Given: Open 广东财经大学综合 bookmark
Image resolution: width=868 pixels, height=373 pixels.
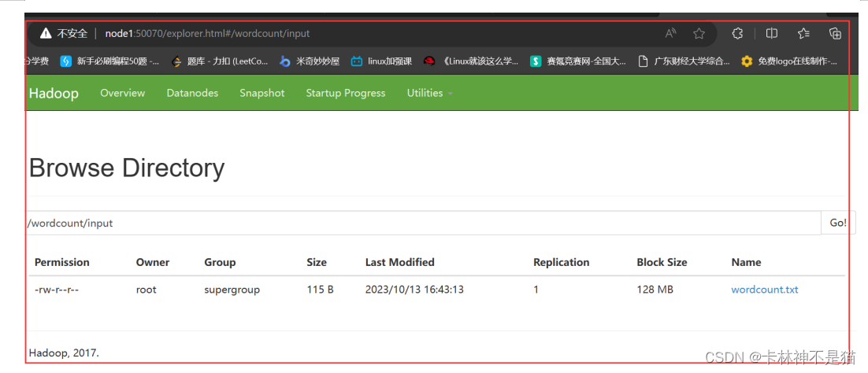Looking at the screenshot, I should 684,61.
